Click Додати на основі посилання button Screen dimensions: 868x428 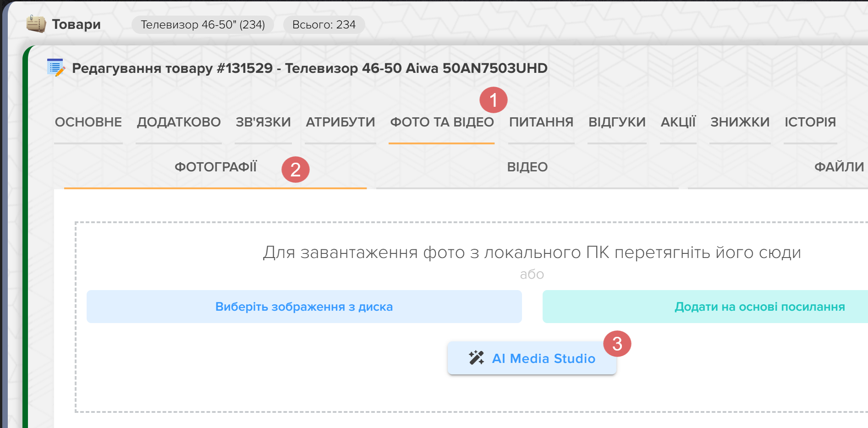click(705, 307)
